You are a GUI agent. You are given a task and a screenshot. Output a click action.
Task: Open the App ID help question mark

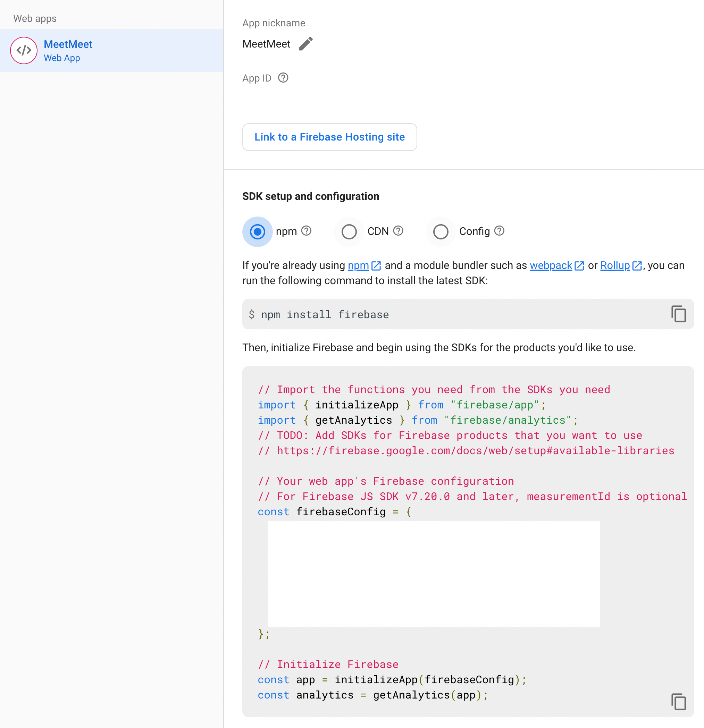283,78
